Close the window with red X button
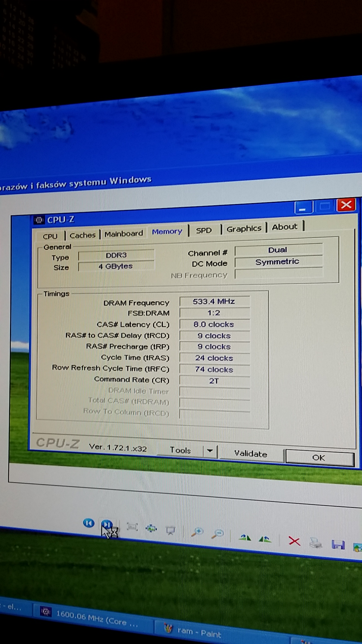The height and width of the screenshot is (644, 362). coord(346,205)
